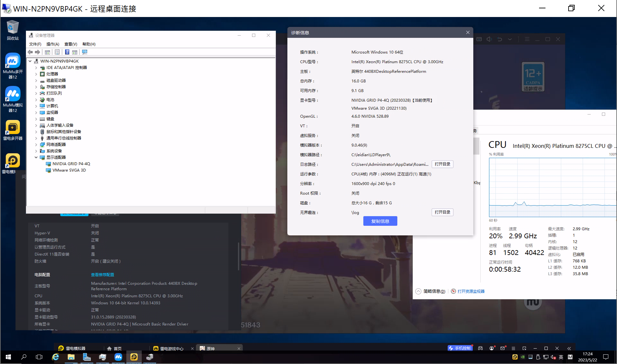617x364 pixels.
Task: Open the 操作(A) menu
Action: coord(53,44)
